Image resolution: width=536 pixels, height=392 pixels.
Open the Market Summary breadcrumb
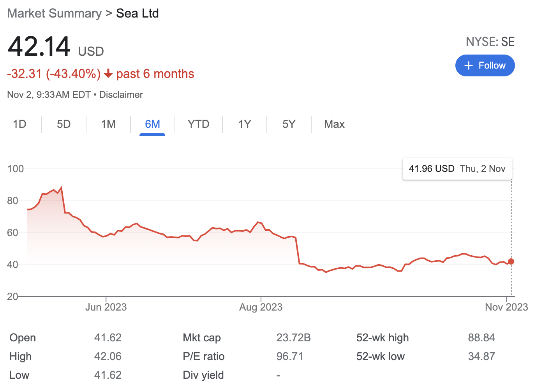point(55,13)
